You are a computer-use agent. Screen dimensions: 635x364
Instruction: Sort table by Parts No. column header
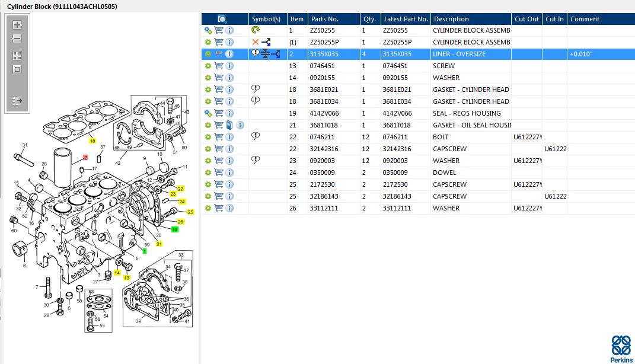tap(324, 19)
